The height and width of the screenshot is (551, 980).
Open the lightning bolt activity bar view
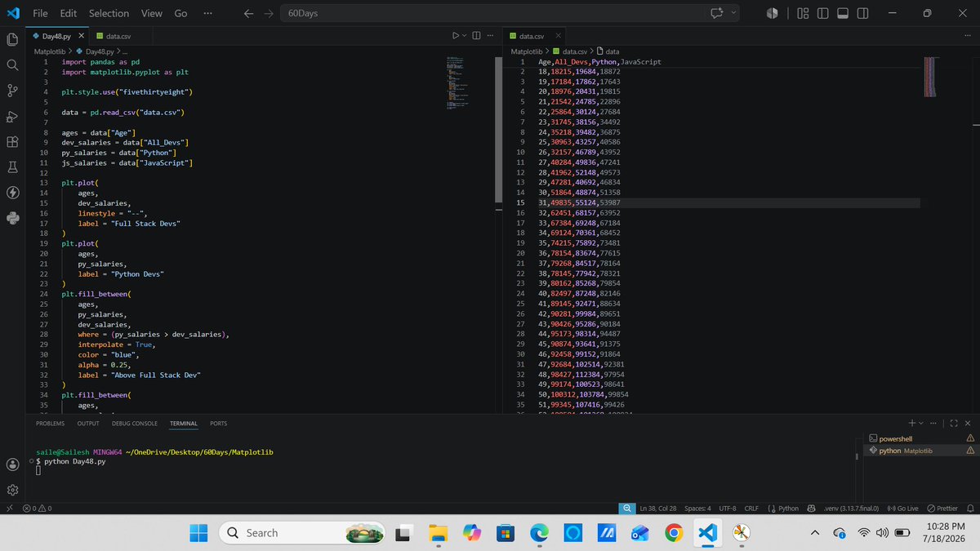(x=12, y=193)
